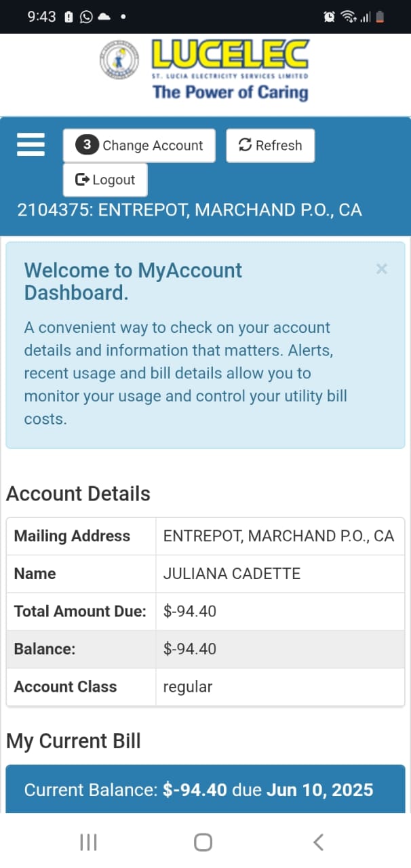Tap the Current Balance due Jun 10 banner
Viewport: 411px width, 868px height.
[x=206, y=789]
